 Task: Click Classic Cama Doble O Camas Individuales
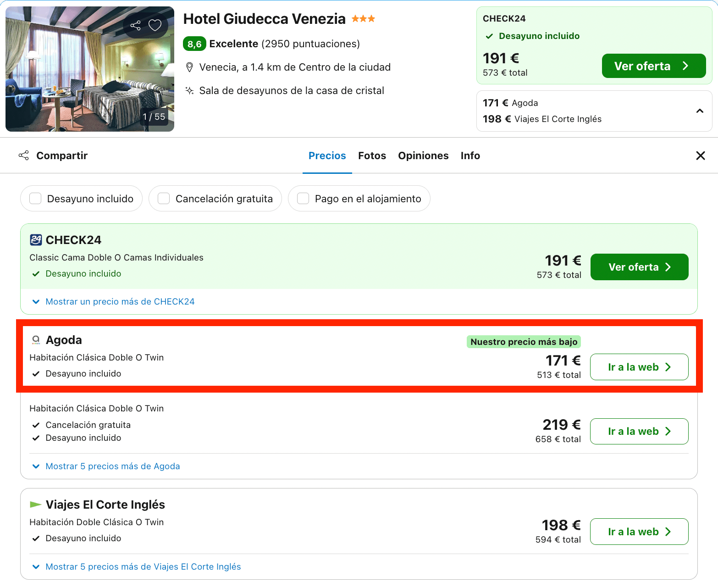pos(116,258)
